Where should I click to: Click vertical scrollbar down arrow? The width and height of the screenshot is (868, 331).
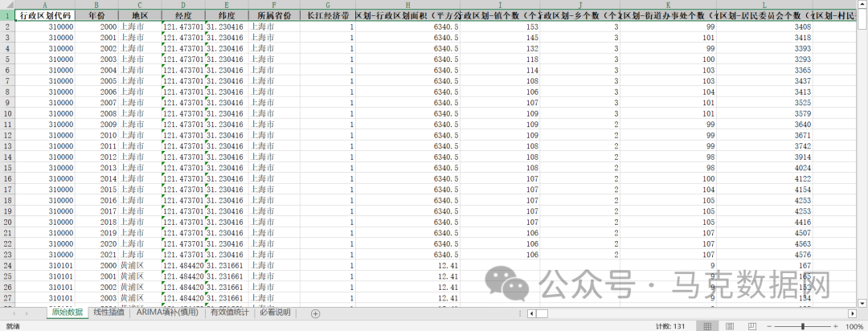[862, 303]
